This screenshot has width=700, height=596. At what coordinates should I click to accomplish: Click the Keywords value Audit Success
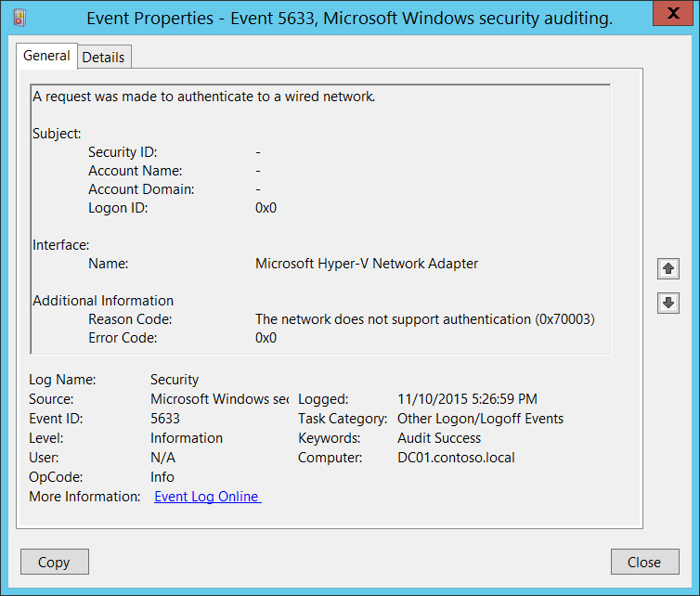pos(439,438)
